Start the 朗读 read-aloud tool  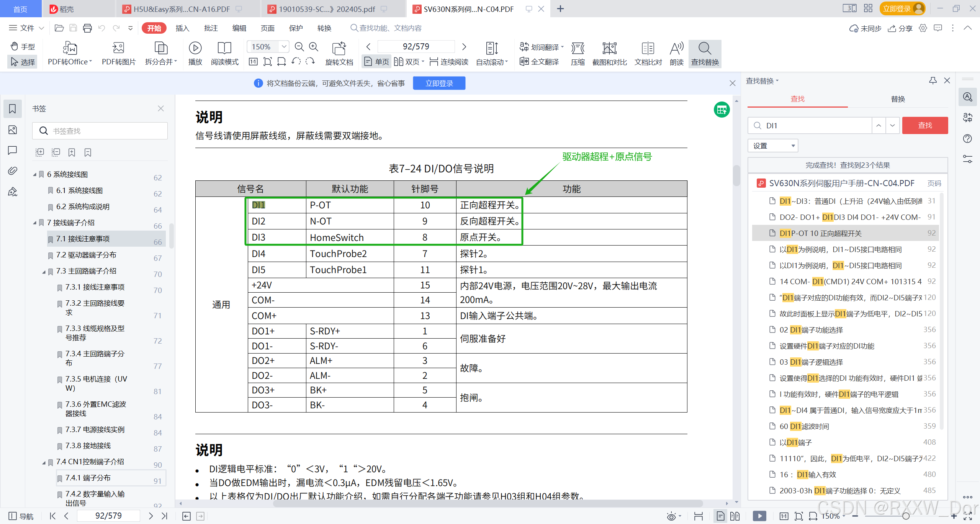(676, 48)
